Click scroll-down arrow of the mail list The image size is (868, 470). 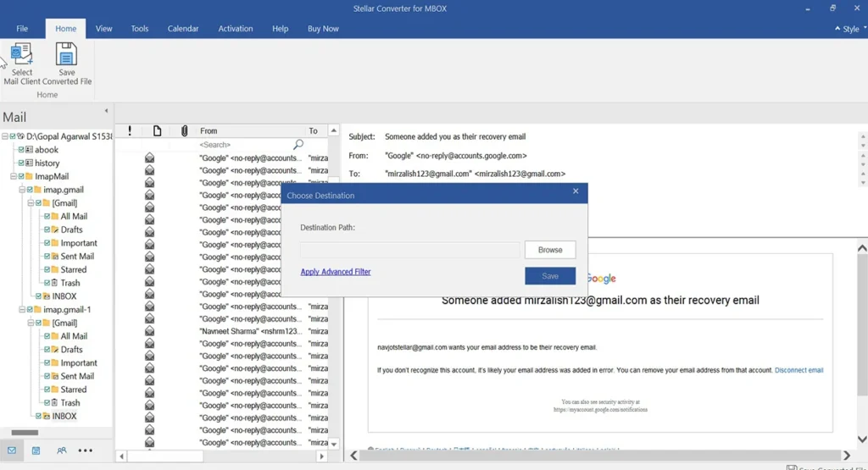(334, 444)
